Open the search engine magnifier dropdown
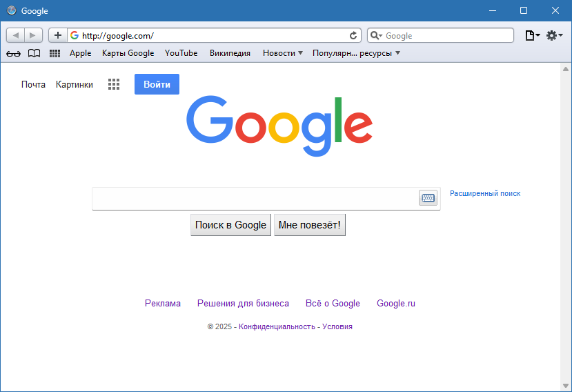 click(376, 35)
